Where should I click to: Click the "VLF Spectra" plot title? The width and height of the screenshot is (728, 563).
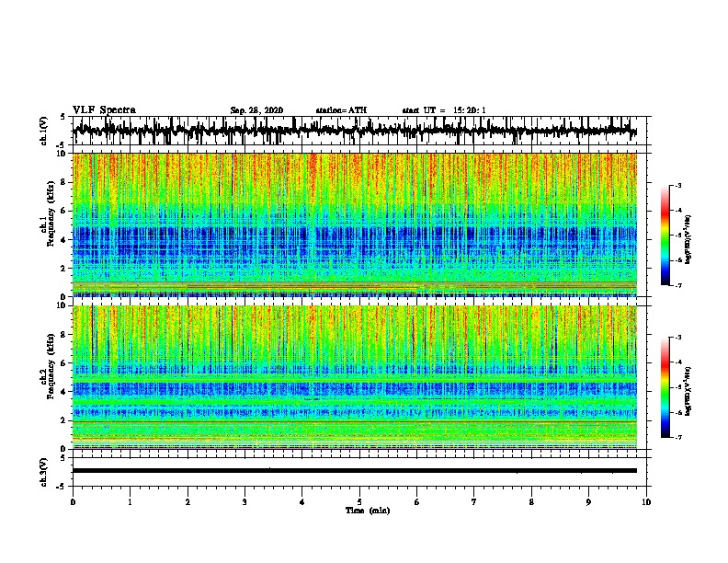(x=104, y=110)
